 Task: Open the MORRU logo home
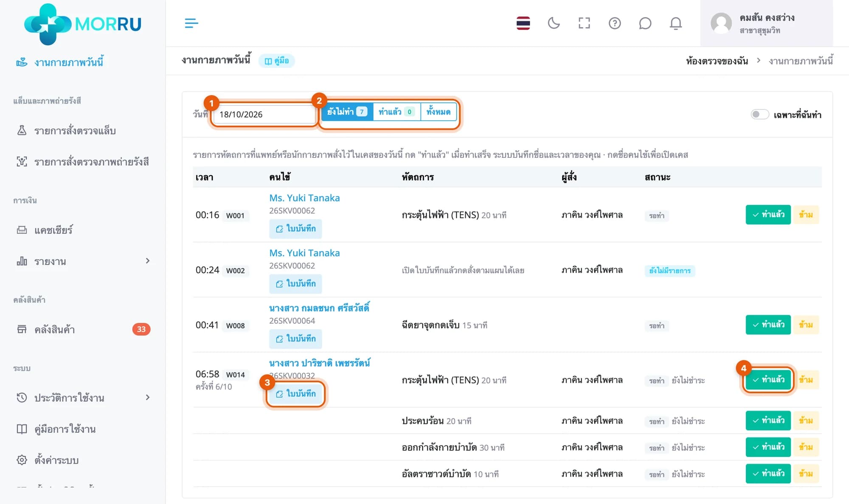tap(83, 24)
